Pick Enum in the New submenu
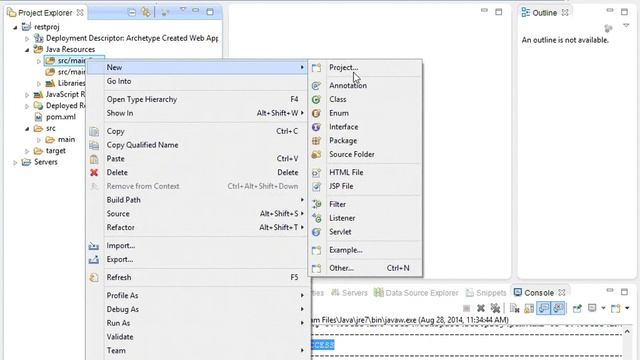 (339, 113)
